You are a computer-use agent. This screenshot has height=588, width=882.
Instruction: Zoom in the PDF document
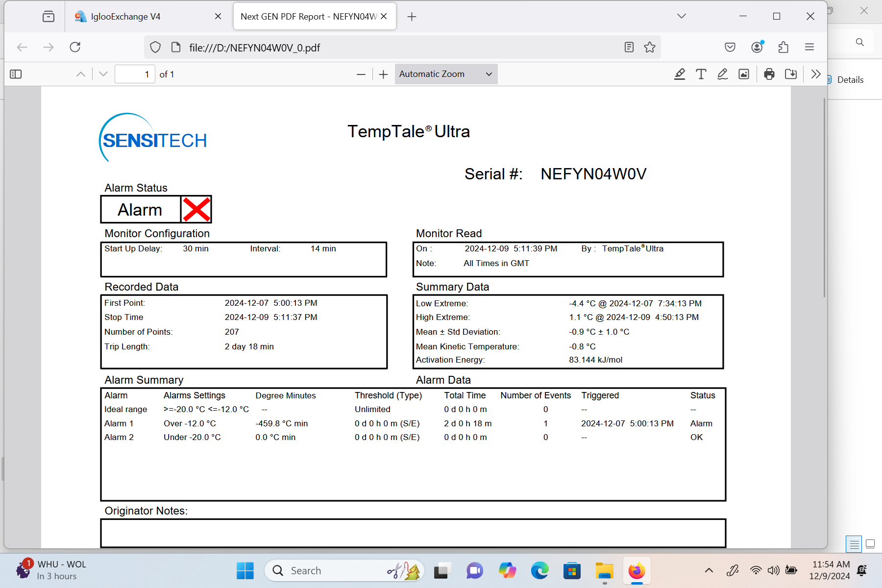(x=384, y=74)
